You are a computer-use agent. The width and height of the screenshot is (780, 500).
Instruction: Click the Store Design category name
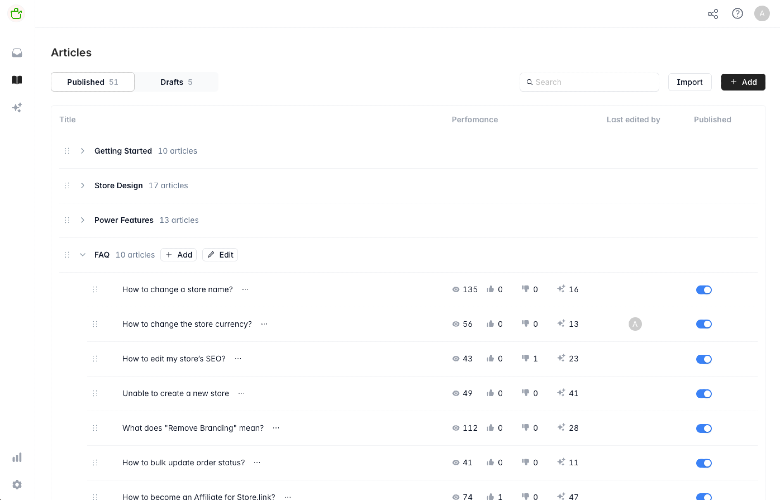pos(118,186)
